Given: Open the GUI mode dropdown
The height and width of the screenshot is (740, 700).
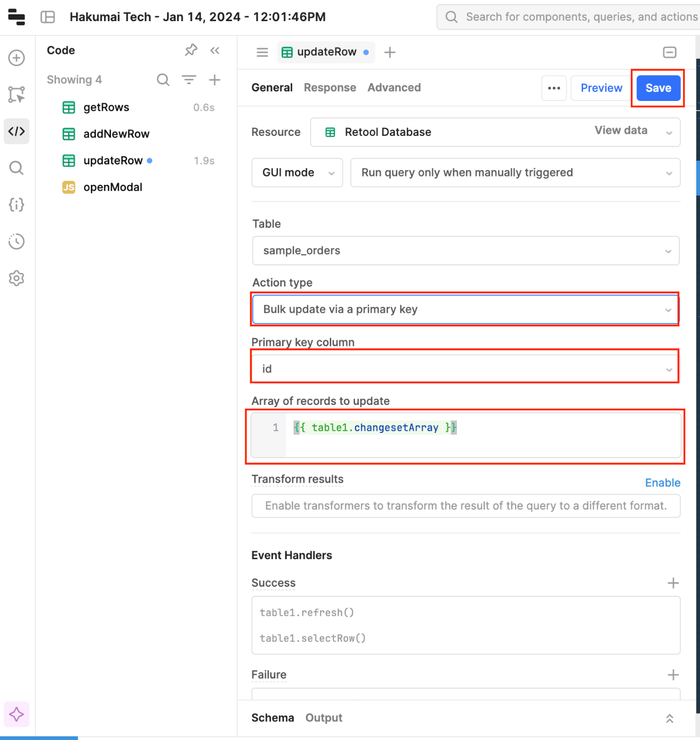Looking at the screenshot, I should [297, 173].
